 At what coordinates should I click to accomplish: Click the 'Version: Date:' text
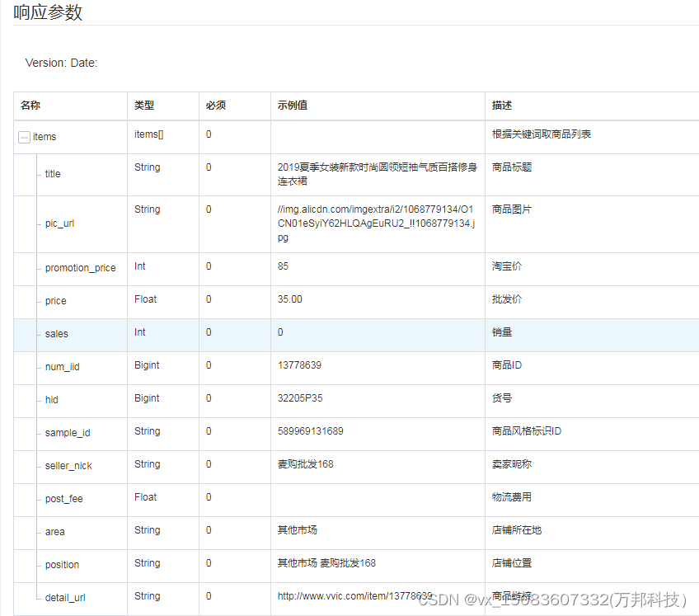click(61, 63)
